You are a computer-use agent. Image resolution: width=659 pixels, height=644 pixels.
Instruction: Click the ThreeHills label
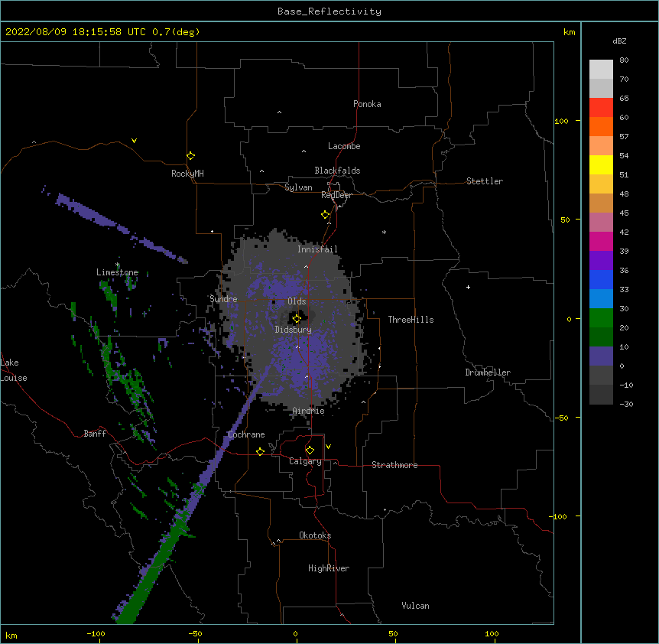[411, 320]
